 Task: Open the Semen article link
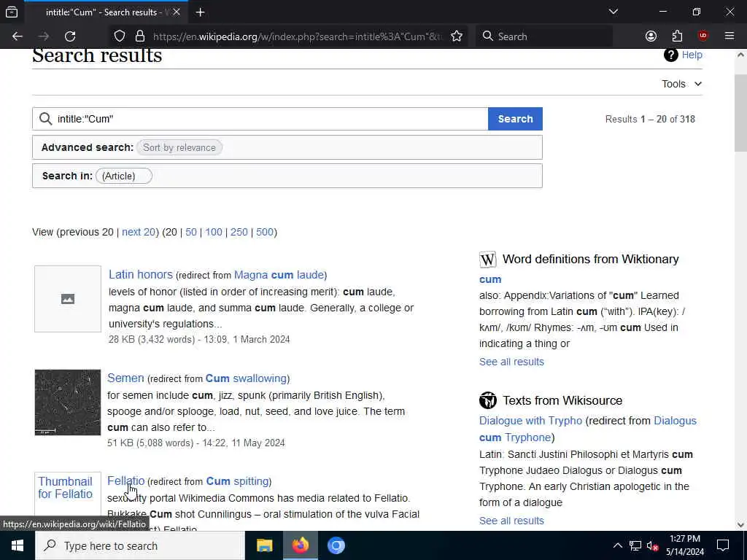coord(125,378)
